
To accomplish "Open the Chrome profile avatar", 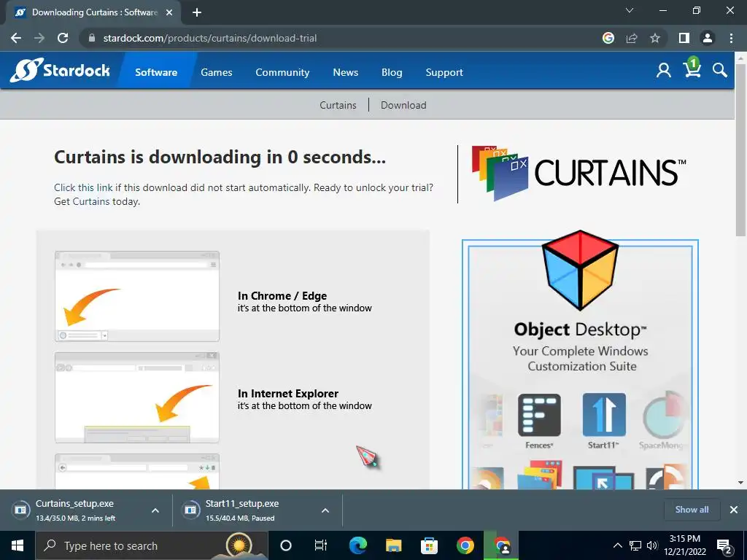I will [708, 38].
